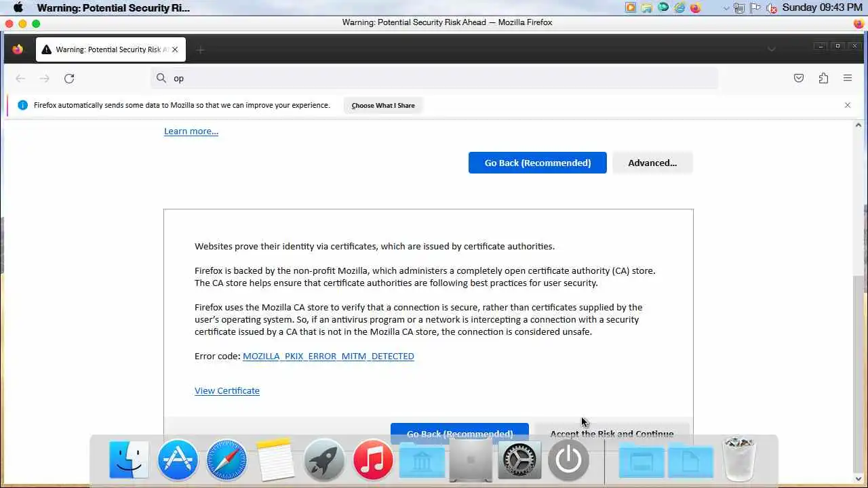Open App Store from the dock
868x488 pixels.
178,459
